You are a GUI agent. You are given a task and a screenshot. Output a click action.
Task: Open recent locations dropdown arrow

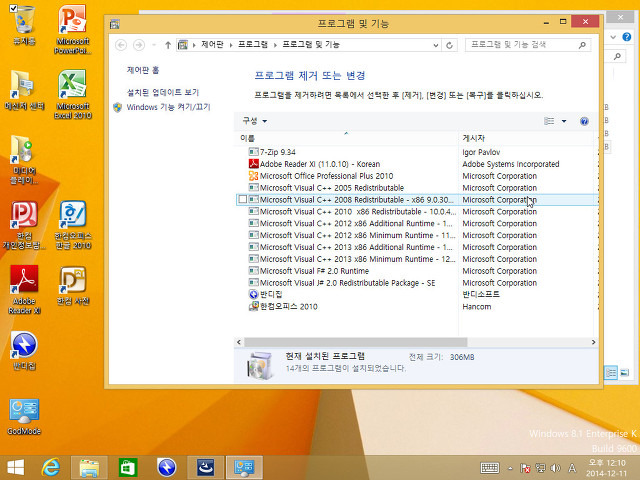point(154,45)
